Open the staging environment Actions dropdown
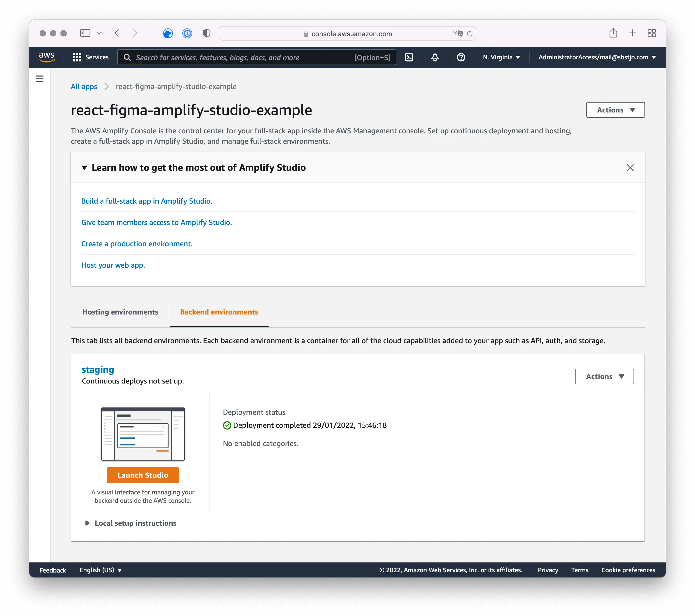This screenshot has width=695, height=616. 604,376
